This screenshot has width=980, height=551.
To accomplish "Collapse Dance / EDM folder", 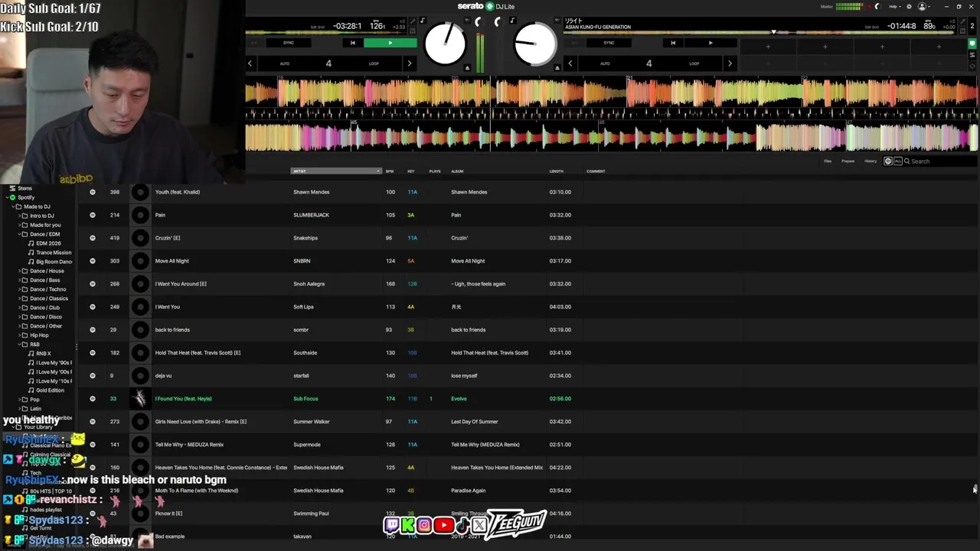I will point(21,234).
